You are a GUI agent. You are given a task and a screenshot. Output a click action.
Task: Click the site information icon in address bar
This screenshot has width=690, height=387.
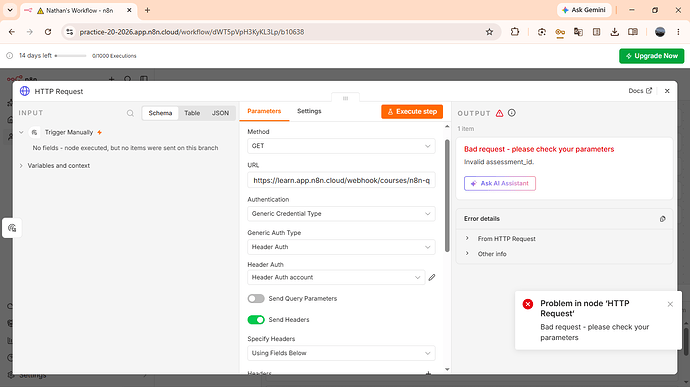pos(70,32)
